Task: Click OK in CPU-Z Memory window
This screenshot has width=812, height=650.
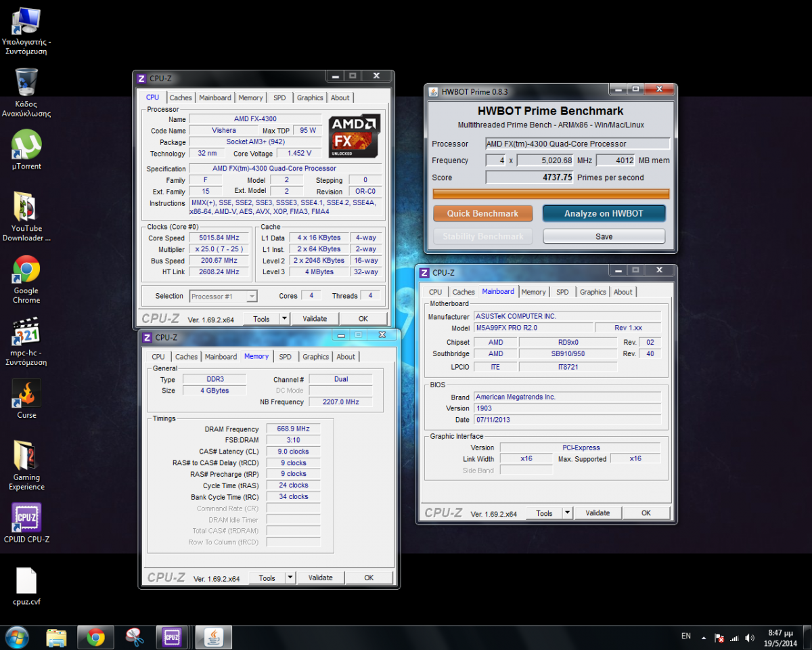Action: click(x=369, y=578)
